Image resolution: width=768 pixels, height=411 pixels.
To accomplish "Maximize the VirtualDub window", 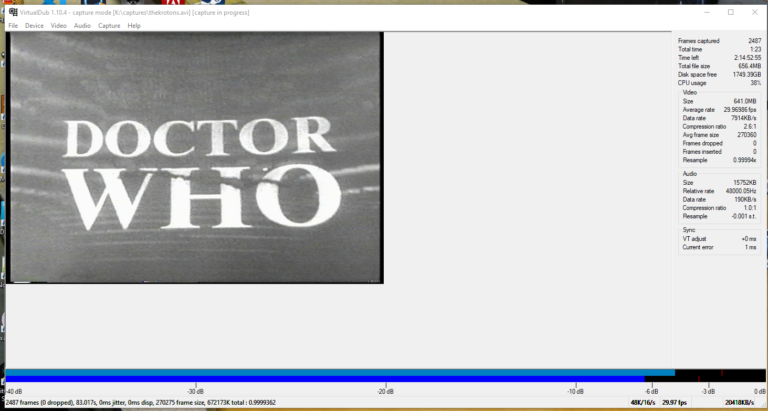I will (x=730, y=12).
